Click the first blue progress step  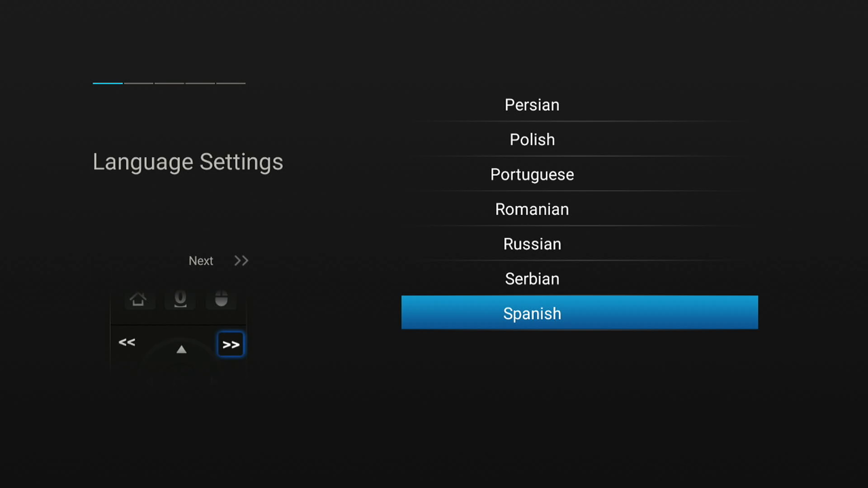(x=108, y=83)
